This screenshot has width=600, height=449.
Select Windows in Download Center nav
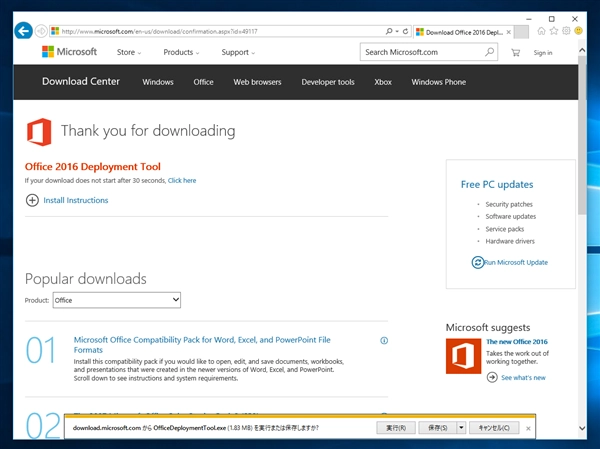coord(158,82)
